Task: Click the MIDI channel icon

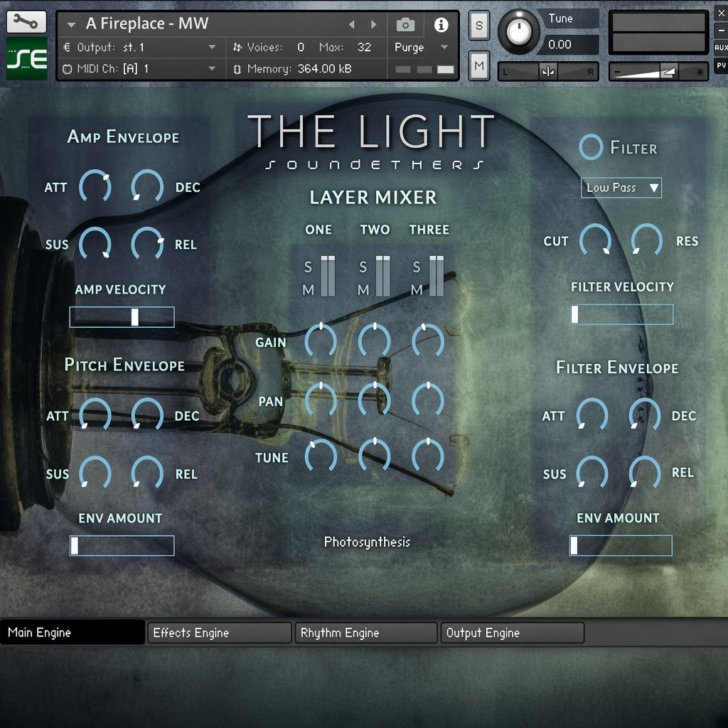Action: [68, 69]
